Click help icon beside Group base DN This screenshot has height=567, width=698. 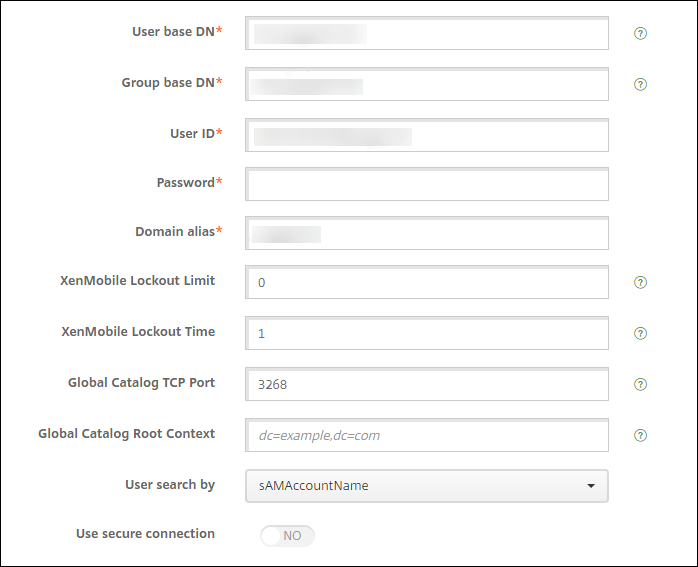pyautogui.click(x=641, y=84)
